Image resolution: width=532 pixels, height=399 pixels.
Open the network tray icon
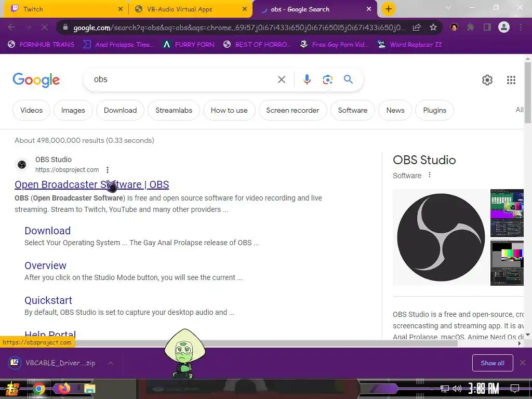click(445, 389)
